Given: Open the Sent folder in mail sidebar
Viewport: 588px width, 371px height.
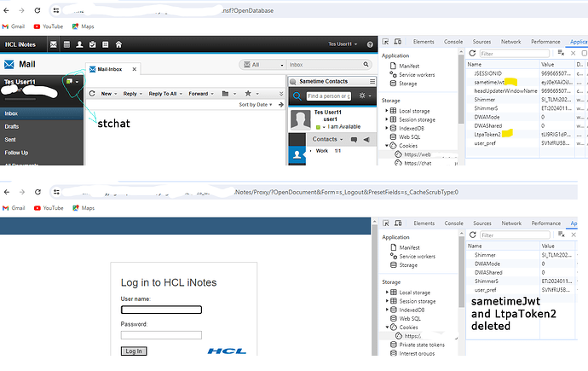Looking at the screenshot, I should coord(42,140).
